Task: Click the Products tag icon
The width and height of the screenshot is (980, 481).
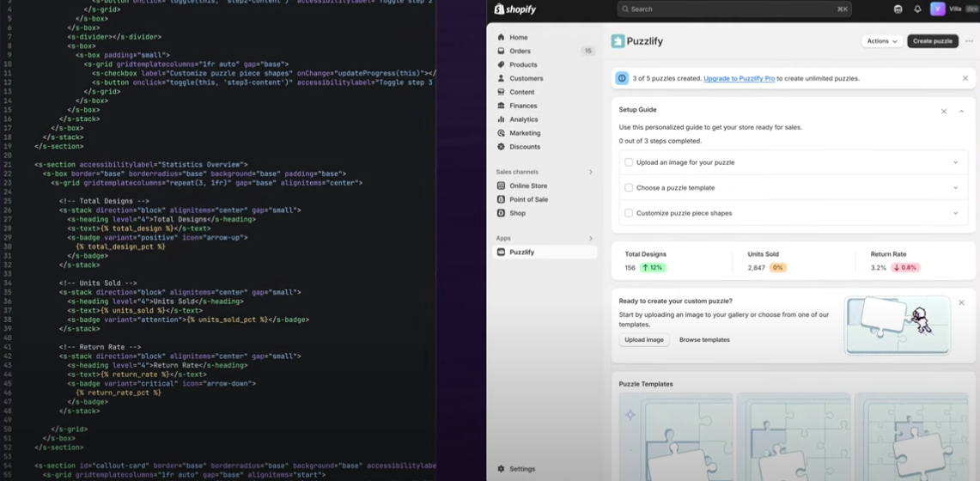Action: pos(501,65)
